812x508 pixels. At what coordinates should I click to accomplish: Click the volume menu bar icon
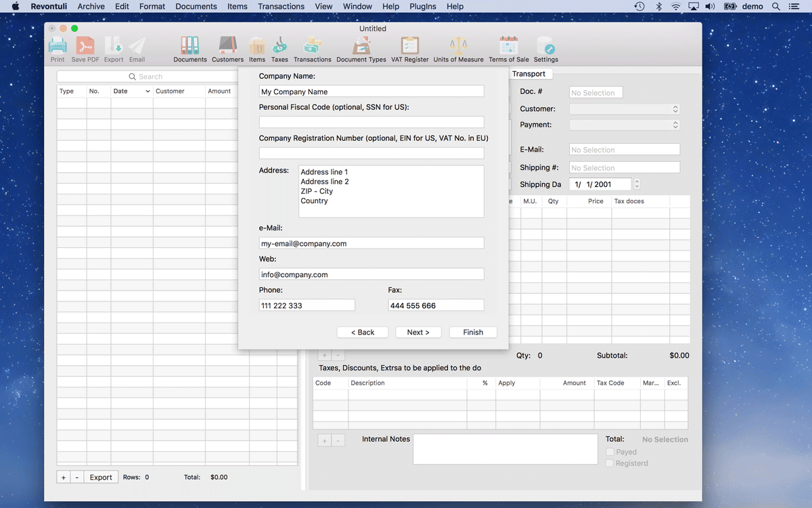click(710, 6)
